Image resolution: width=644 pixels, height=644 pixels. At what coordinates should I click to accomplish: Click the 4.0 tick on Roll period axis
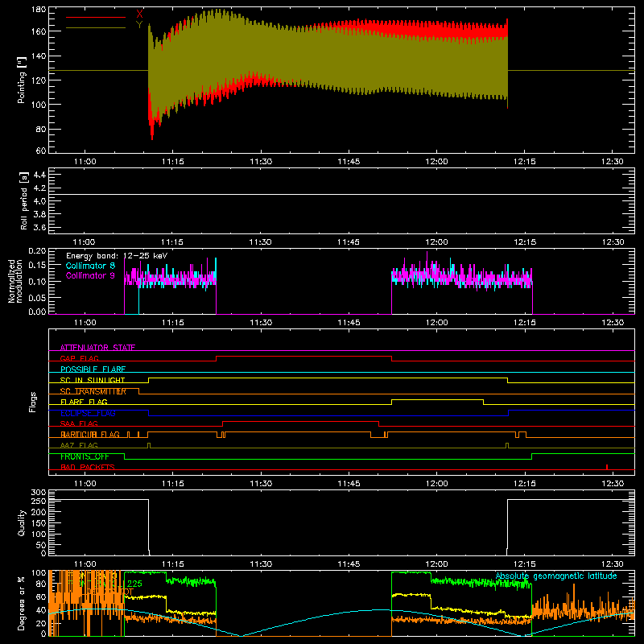pos(39,201)
